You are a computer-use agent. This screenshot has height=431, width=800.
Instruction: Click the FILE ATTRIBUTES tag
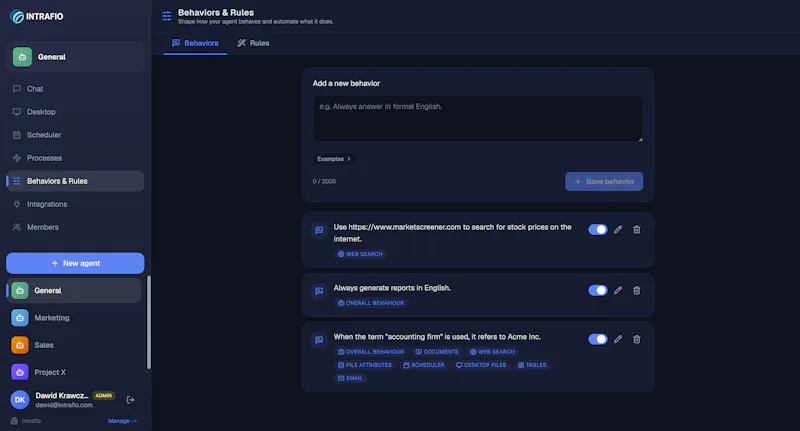pyautogui.click(x=365, y=365)
